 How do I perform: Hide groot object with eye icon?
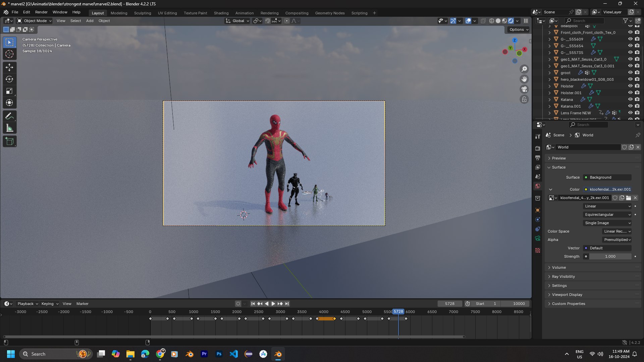point(630,72)
